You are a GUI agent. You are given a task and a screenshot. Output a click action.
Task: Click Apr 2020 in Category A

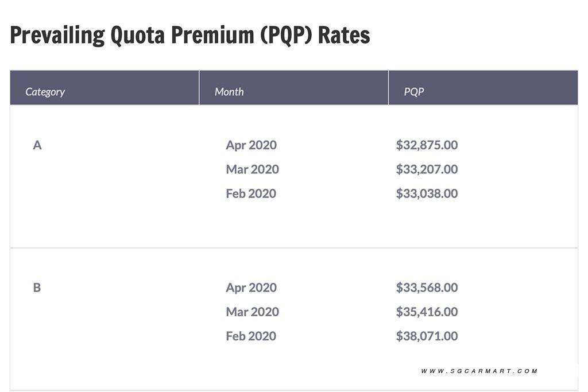coord(251,145)
